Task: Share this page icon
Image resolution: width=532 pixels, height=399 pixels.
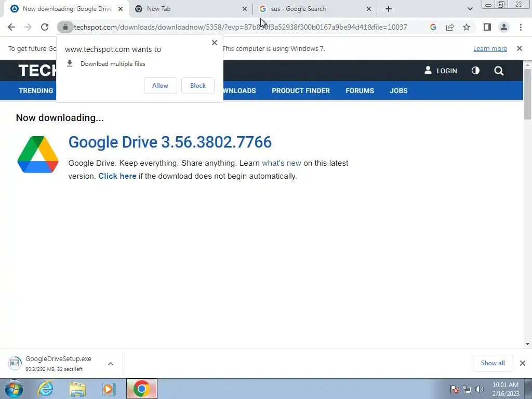Action: pyautogui.click(x=450, y=27)
